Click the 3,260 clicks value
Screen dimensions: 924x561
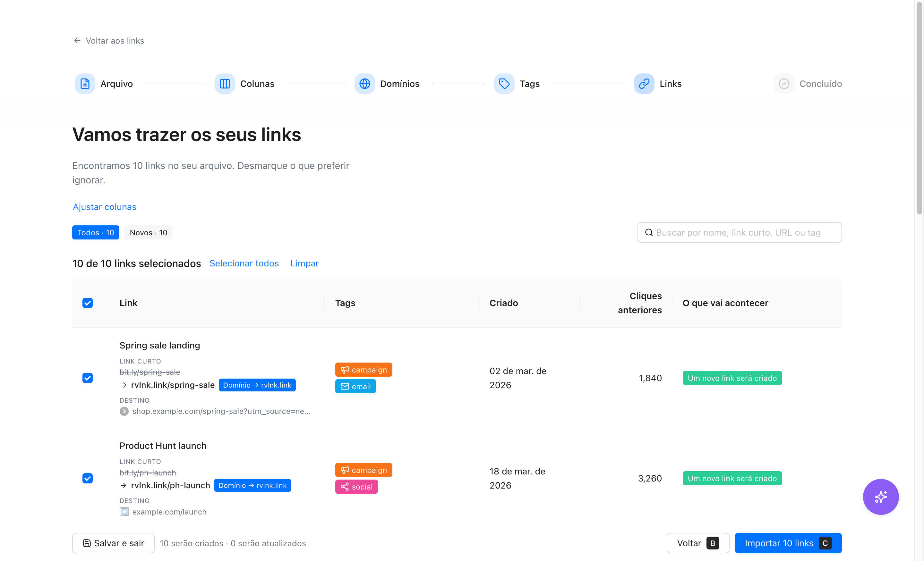[x=650, y=478]
